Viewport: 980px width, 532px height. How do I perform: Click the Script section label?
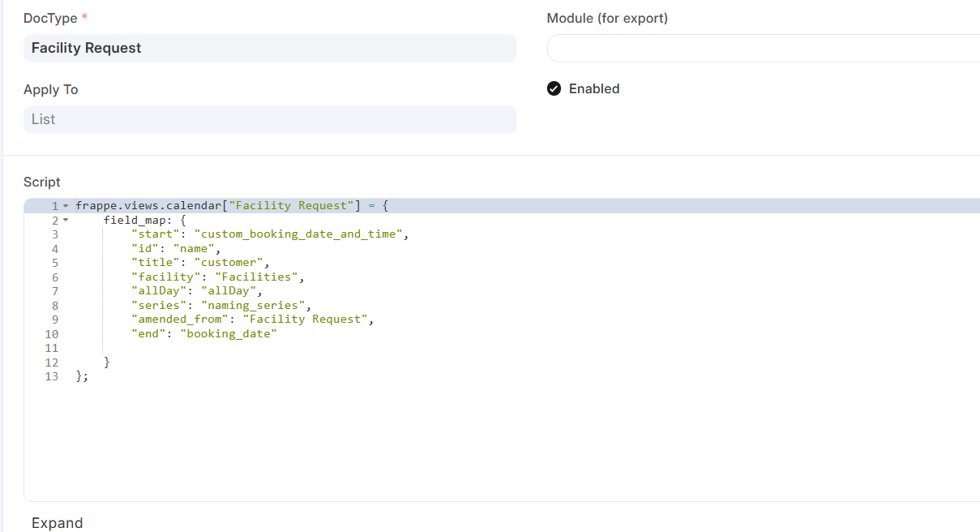pyautogui.click(x=41, y=182)
